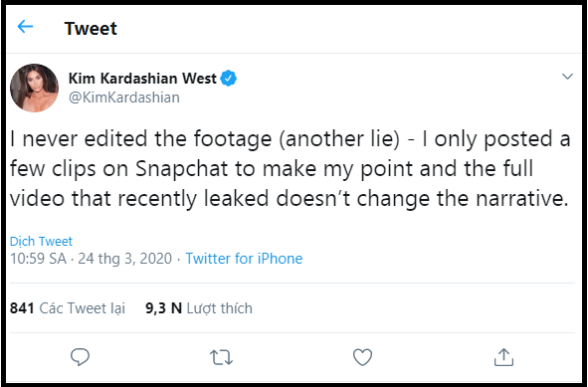Click the 24 thg 3, 2020 date
Image resolution: width=588 pixels, height=387 pixels.
click(125, 259)
